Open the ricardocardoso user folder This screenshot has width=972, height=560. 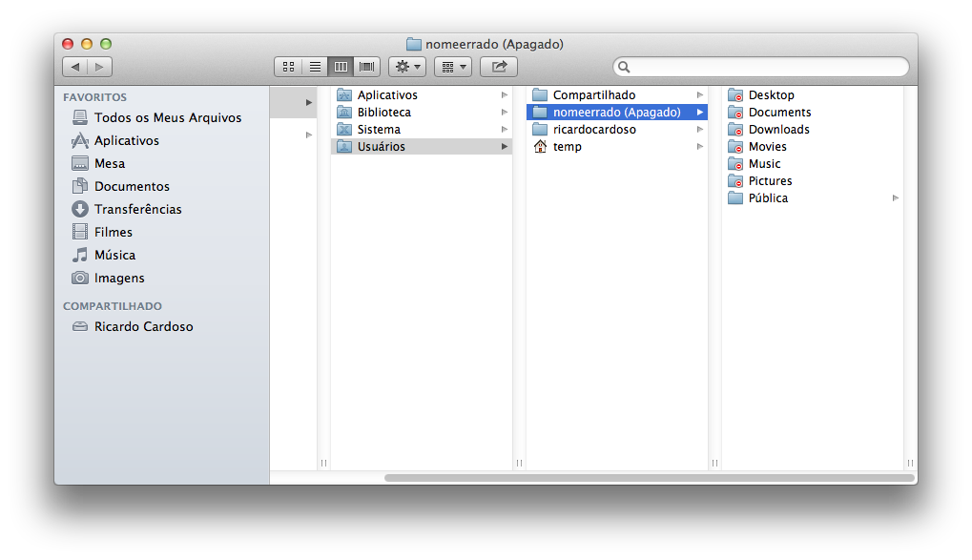pos(593,130)
